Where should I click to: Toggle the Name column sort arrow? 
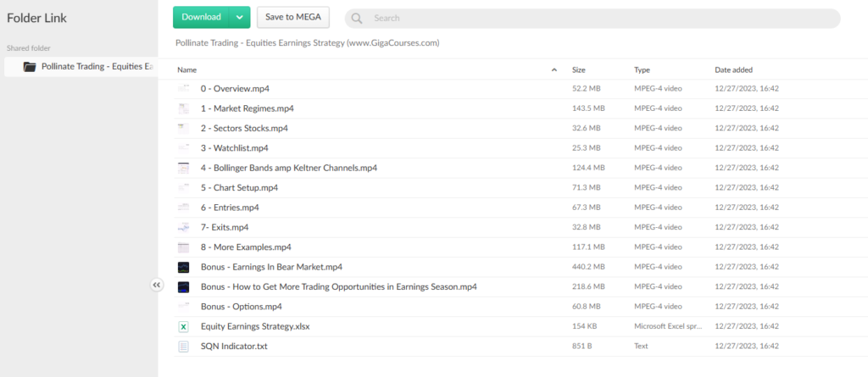[x=554, y=69]
